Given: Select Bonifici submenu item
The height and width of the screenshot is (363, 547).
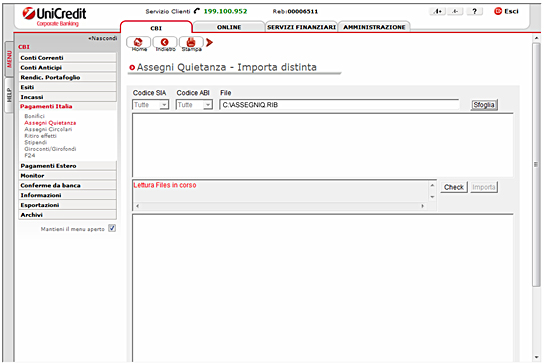Looking at the screenshot, I should 35,116.
